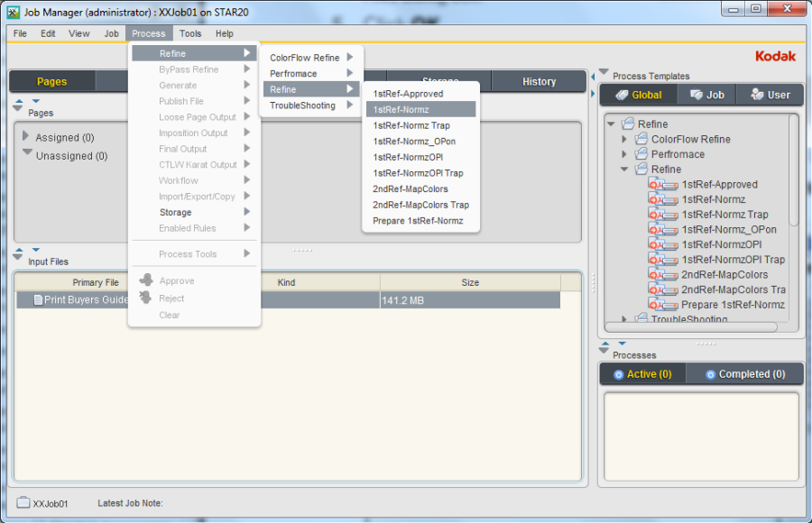Expand the ColorFlow Refine tree node
The height and width of the screenshot is (523, 812).
tap(624, 139)
